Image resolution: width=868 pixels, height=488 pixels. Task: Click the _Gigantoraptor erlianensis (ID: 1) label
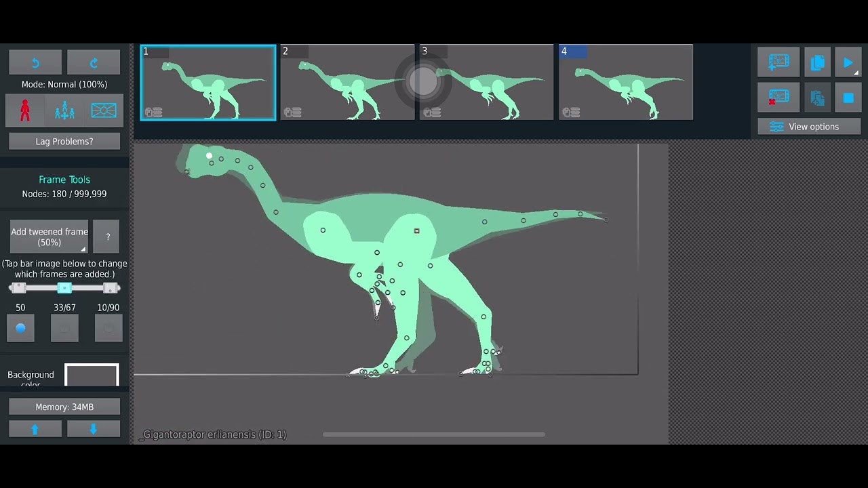pos(213,434)
